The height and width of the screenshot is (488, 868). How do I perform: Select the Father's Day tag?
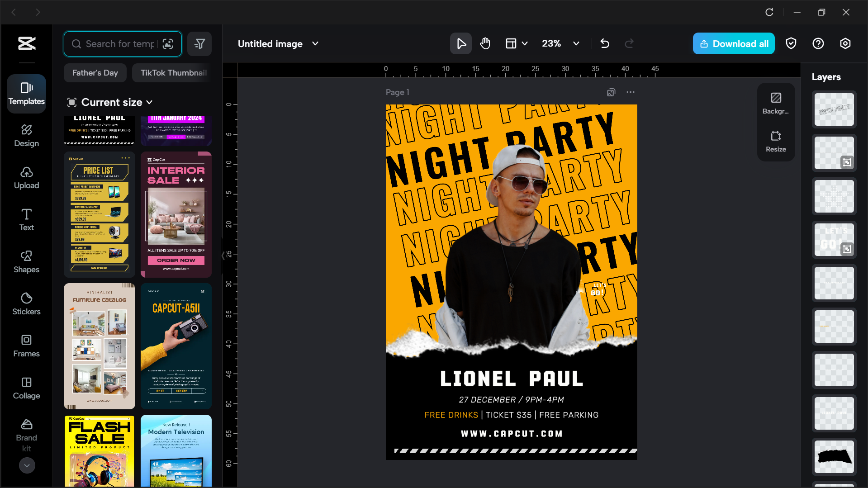coord(95,73)
